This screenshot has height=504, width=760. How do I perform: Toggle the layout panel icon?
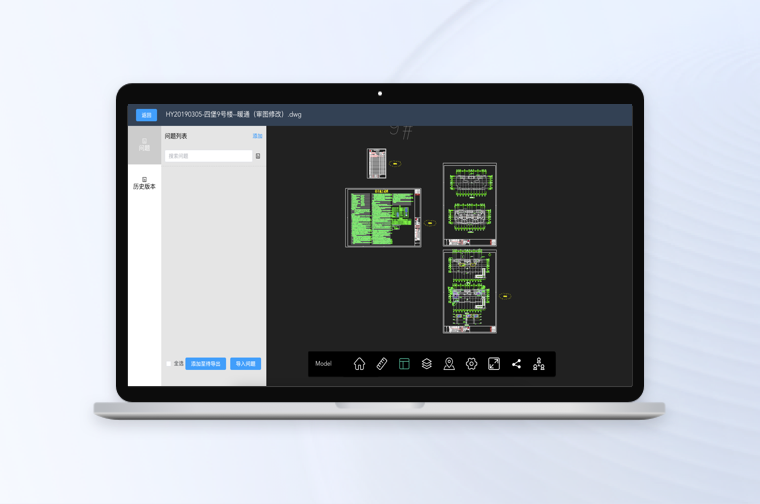tap(404, 364)
